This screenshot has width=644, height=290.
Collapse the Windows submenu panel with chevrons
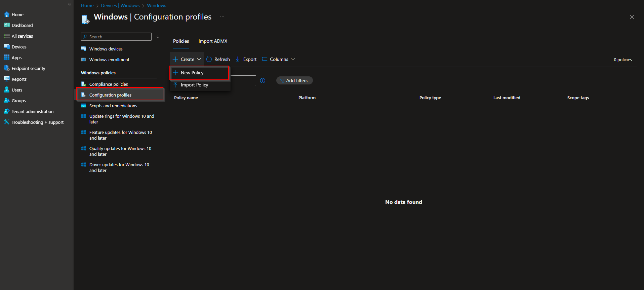point(158,37)
